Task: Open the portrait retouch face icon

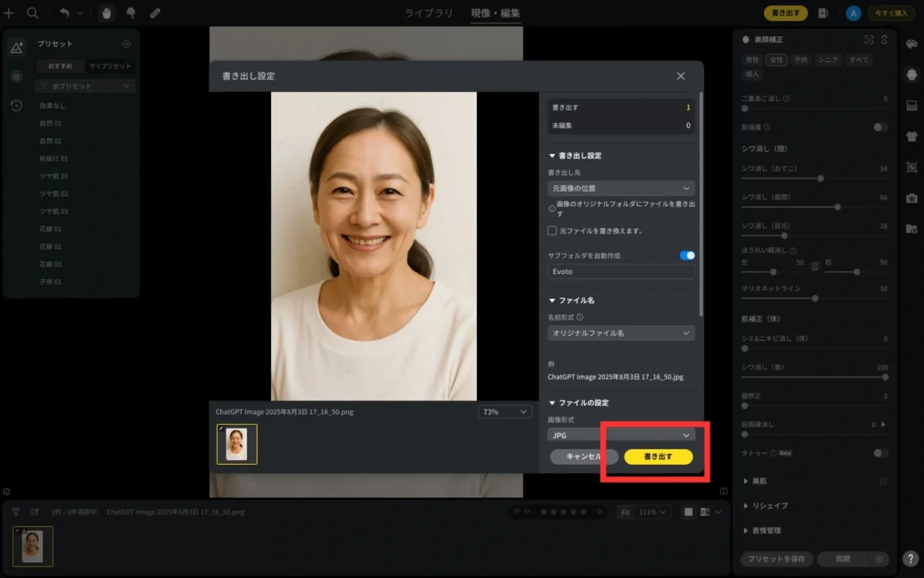Action: [912, 75]
